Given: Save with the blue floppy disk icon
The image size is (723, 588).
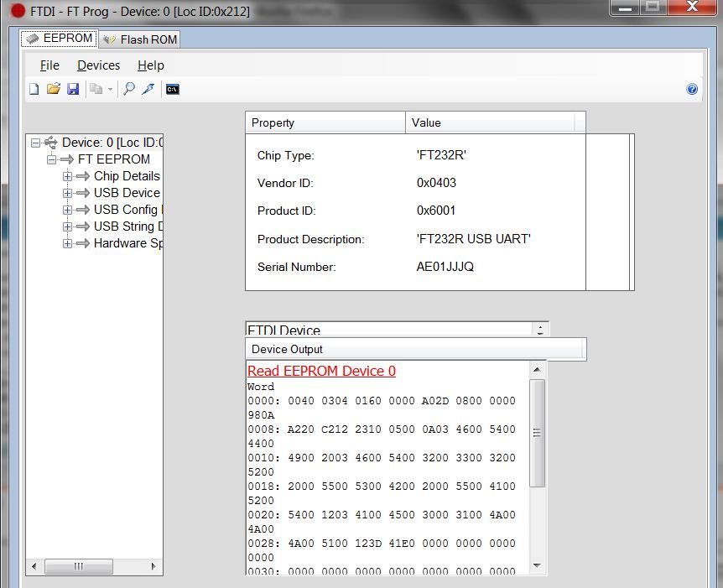Looking at the screenshot, I should 73,89.
